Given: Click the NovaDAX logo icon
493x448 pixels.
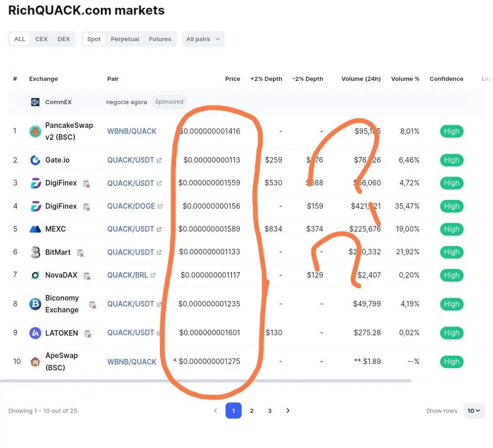Looking at the screenshot, I should [x=35, y=275].
